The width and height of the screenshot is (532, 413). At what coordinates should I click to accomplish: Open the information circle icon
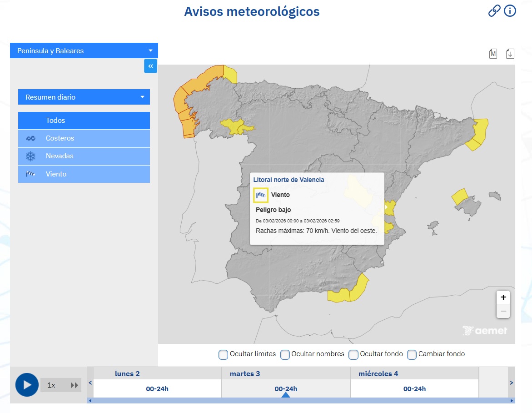point(510,11)
